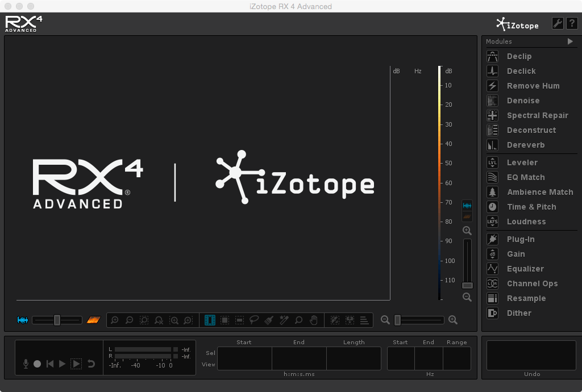Open help with the question mark icon
This screenshot has height=392, width=582.
tap(572, 23)
